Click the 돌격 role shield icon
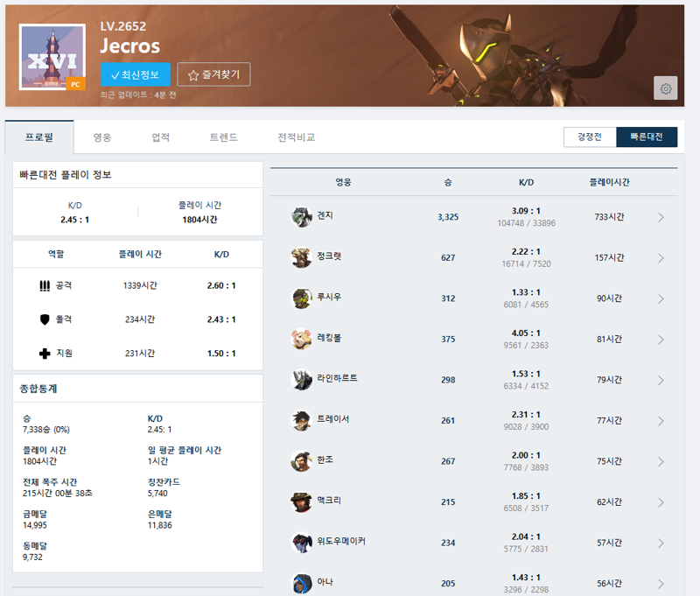 click(45, 319)
